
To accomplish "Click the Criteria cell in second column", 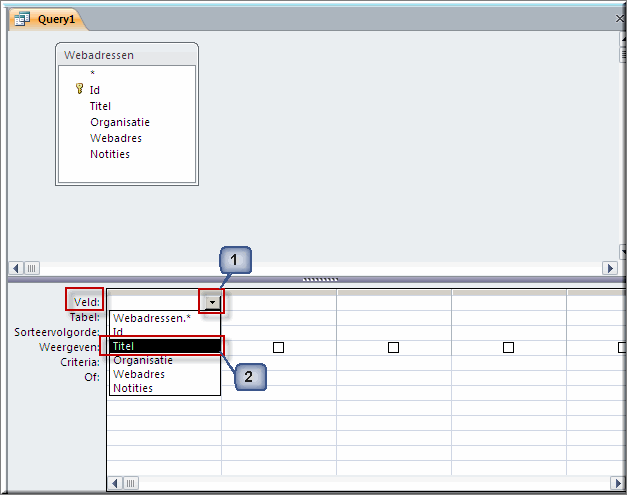I will click(279, 363).
